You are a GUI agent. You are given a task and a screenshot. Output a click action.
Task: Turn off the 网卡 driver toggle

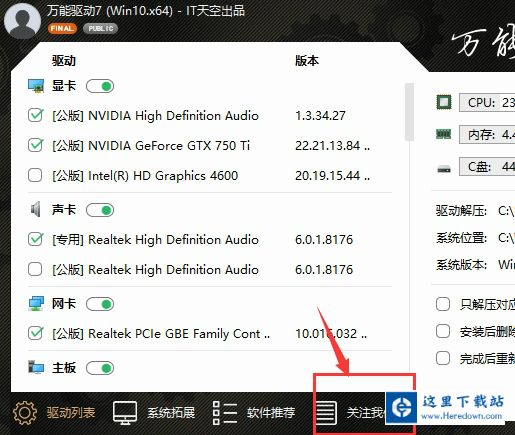[100, 304]
